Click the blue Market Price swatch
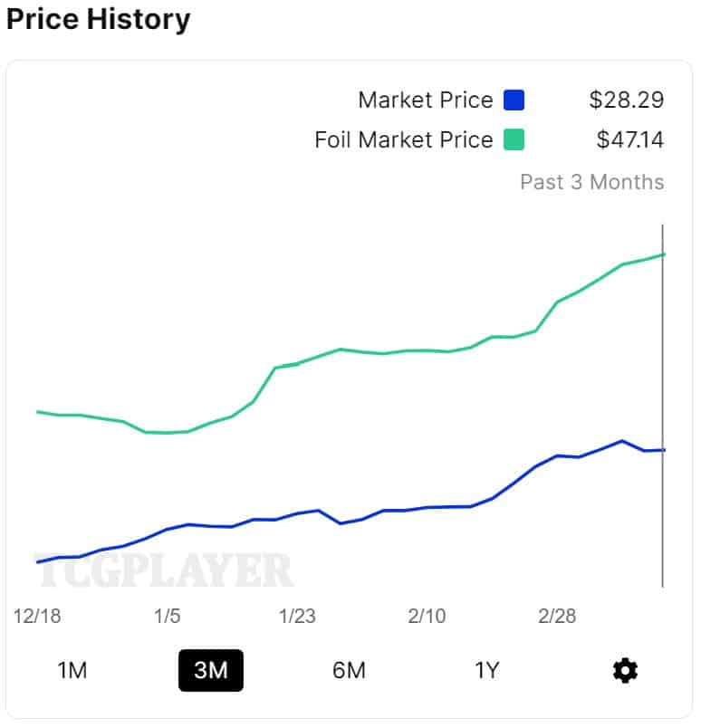 coord(514,100)
